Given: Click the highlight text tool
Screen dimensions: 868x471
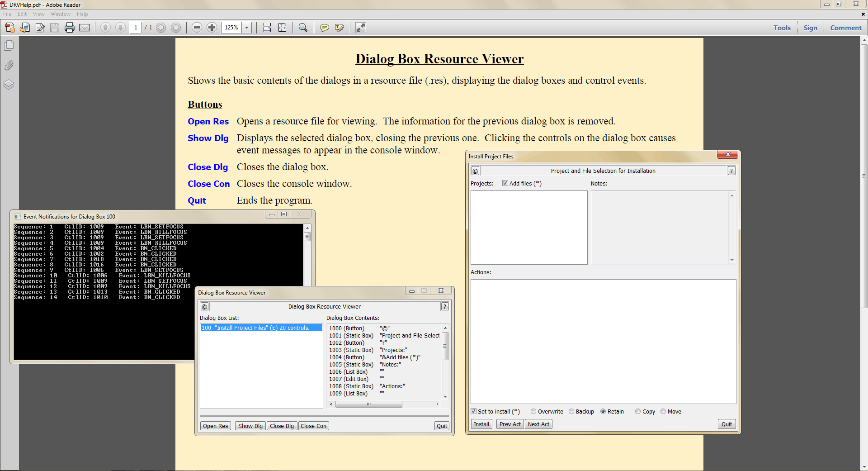Looking at the screenshot, I should click(339, 28).
